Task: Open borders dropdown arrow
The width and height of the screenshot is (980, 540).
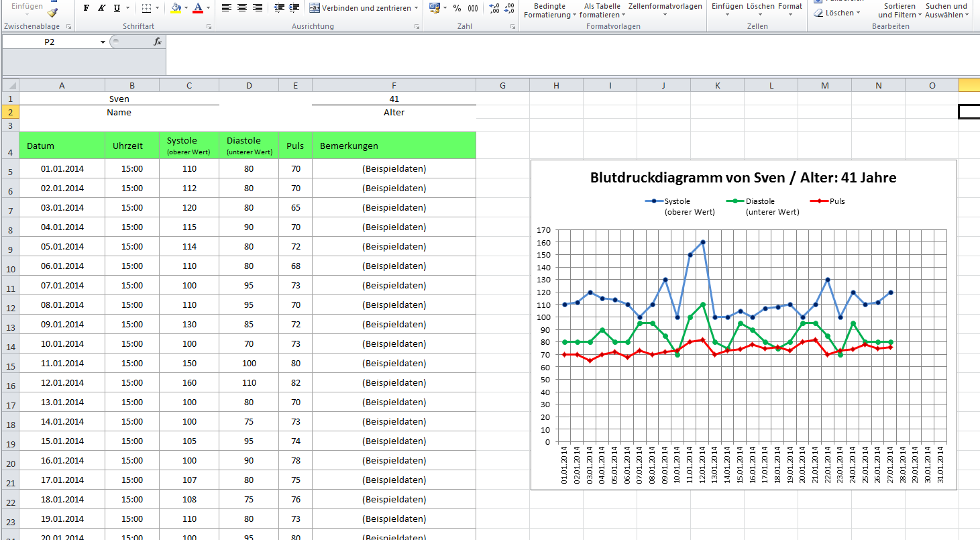Action: tap(158, 8)
